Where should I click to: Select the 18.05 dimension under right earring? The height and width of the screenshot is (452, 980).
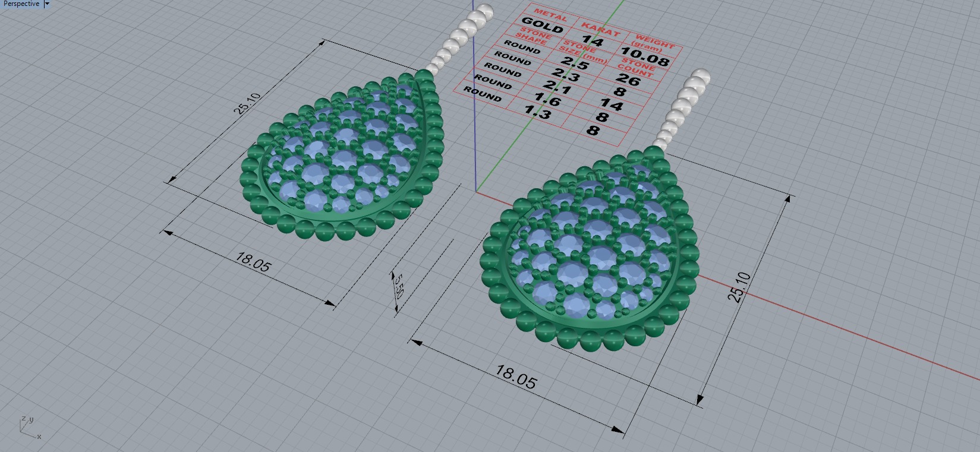[x=515, y=377]
